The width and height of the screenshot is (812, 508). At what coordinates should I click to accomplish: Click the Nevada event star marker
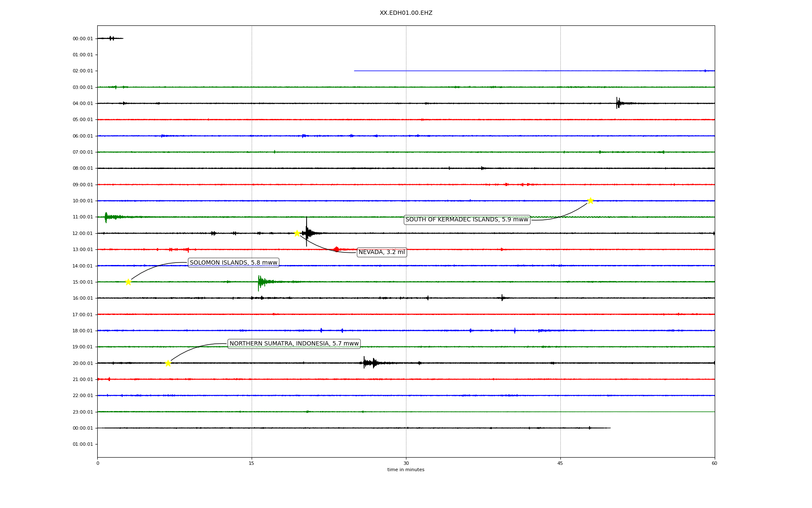(x=297, y=233)
